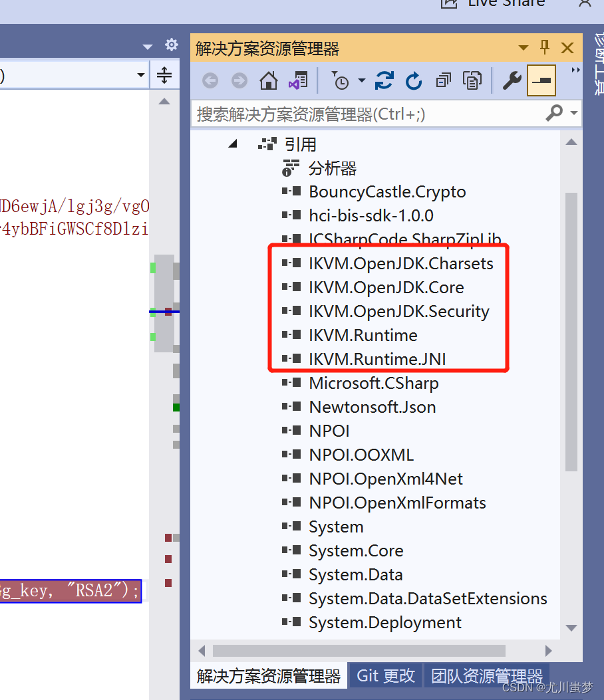This screenshot has height=700, width=604.
Task: Click the editor scrollbar up arrow
Action: click(x=164, y=101)
